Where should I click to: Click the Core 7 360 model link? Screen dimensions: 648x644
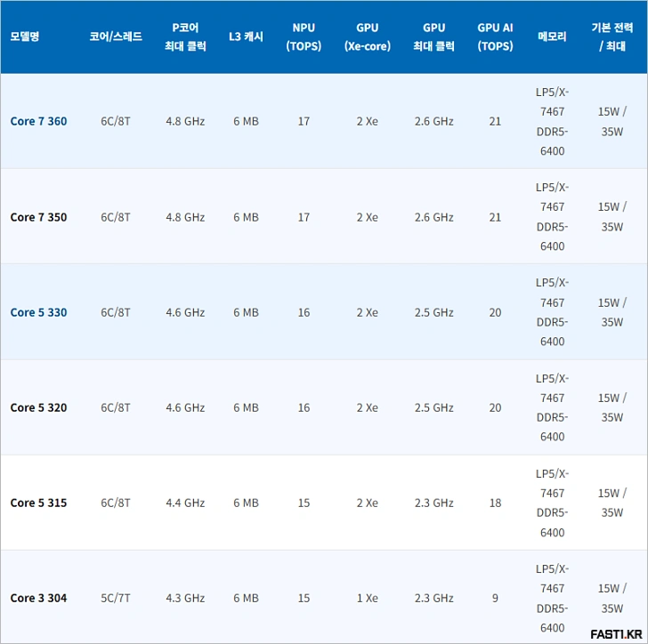point(38,121)
